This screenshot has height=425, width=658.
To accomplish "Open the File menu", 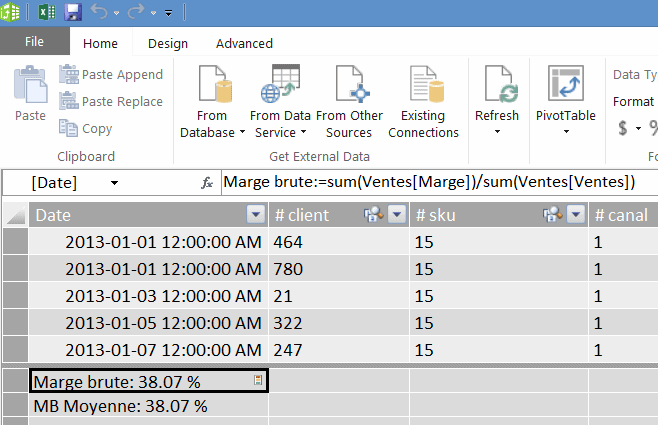I will coord(34,43).
